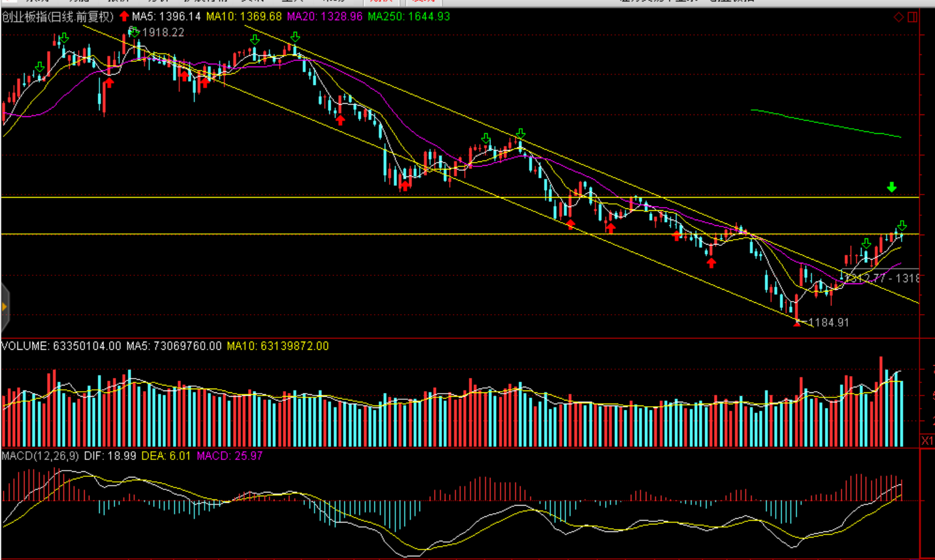Screen dimensions: 935x560
Task: Click the green arrow beside the 1918.22 high
Action: [133, 31]
